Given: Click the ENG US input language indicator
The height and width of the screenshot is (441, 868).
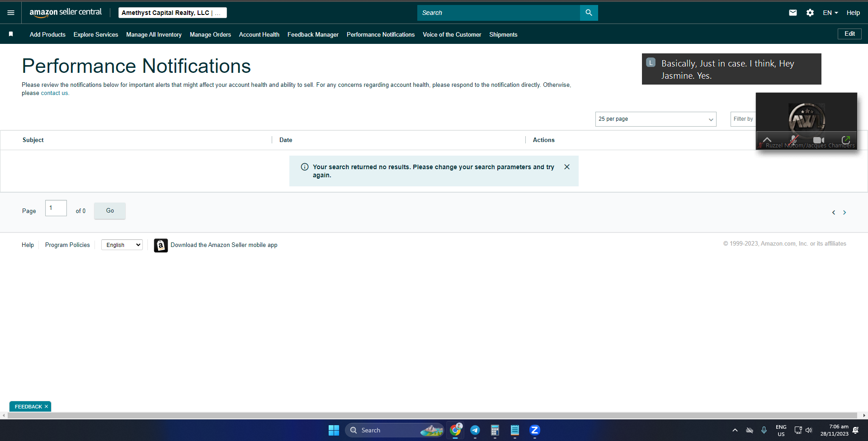Looking at the screenshot, I should pos(781,430).
